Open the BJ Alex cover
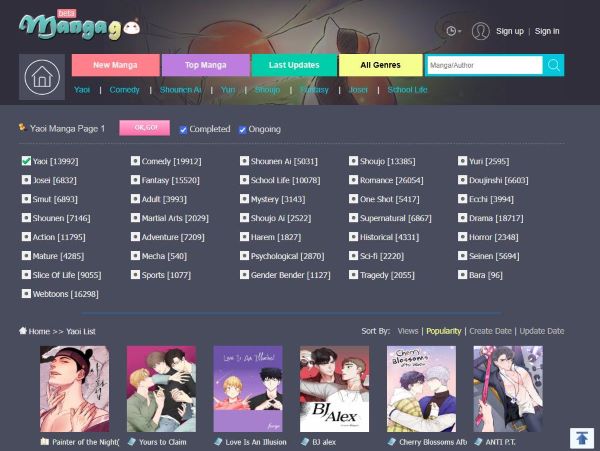 pos(334,389)
